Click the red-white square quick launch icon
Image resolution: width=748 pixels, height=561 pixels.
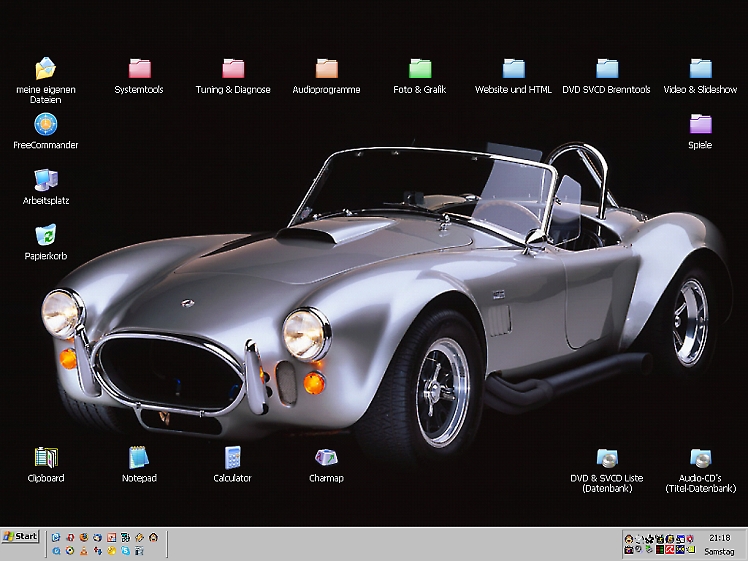click(112, 537)
